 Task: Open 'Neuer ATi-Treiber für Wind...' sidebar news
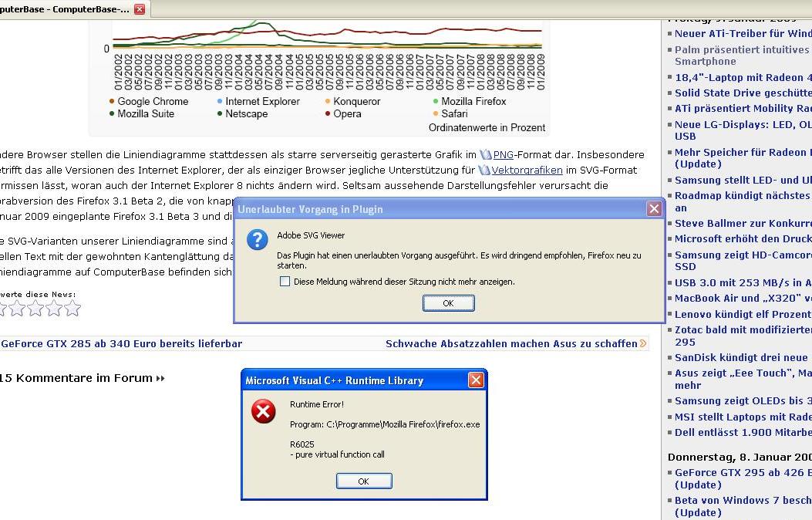(x=743, y=34)
